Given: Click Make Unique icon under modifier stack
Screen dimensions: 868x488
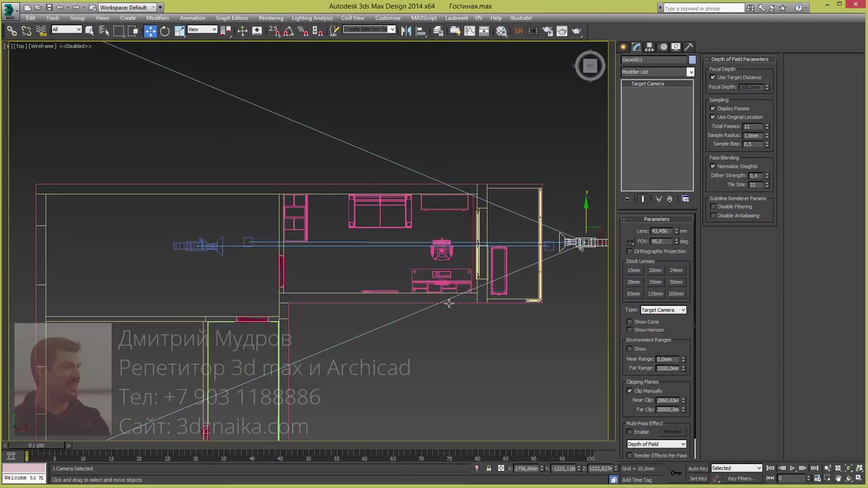Looking at the screenshot, I should [x=658, y=199].
